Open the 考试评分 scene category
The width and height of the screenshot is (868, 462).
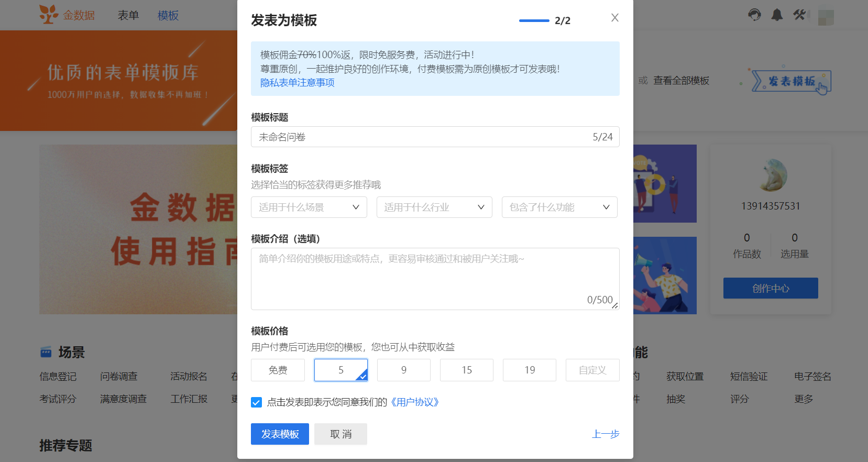click(58, 399)
